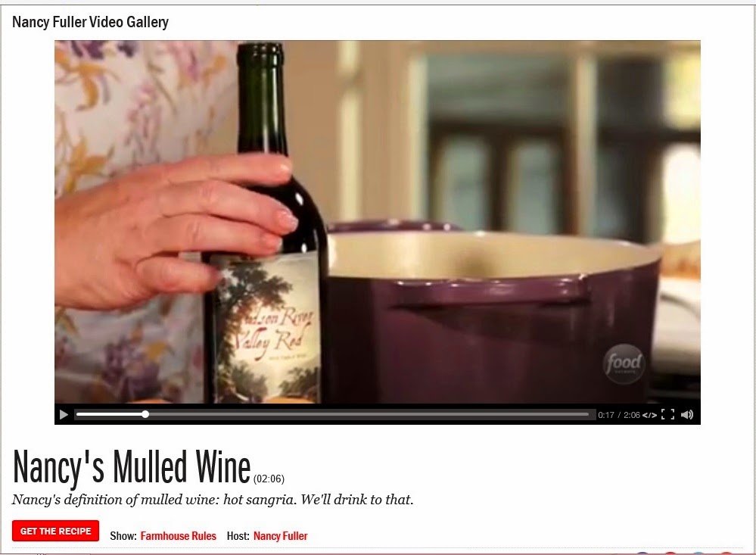The image size is (756, 555).
Task: Click the mulled wine description text
Action: pos(213,500)
